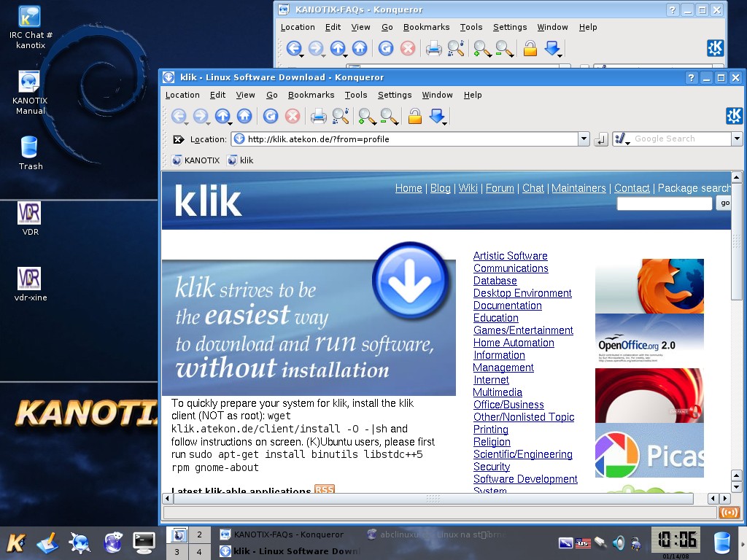Viewport: 747px width, 560px height.
Task: Open the Go menu in the klik window
Action: tap(272, 95)
